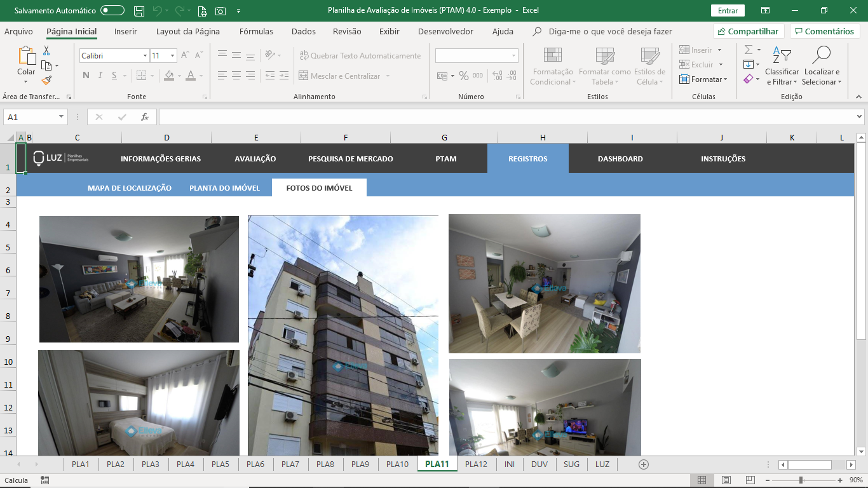This screenshot has width=868, height=488.
Task: Click the Insert Function fx icon
Action: point(145,117)
